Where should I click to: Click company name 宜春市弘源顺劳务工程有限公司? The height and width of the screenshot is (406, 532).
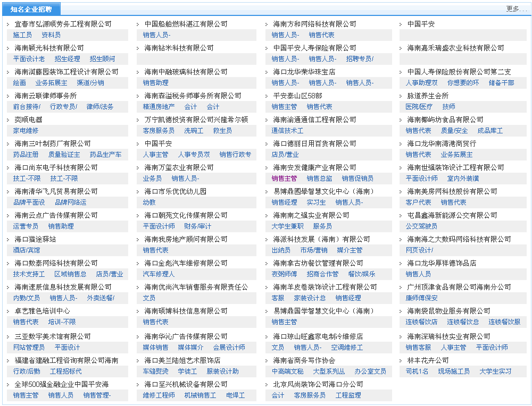(63, 24)
